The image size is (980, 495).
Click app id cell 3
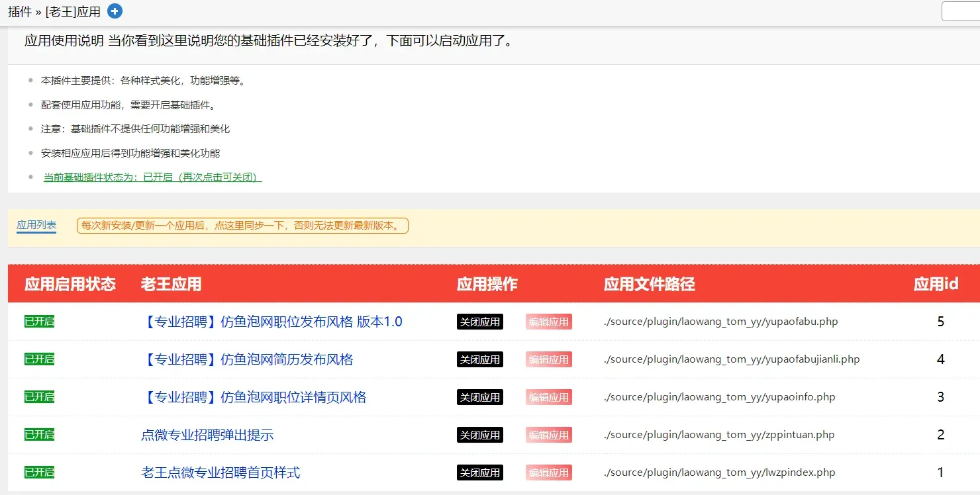(941, 397)
